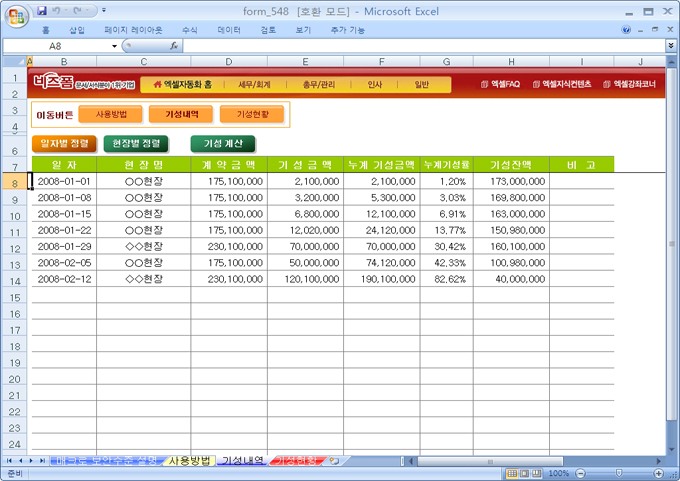Click the Office button logo
This screenshot has height=481, width=680.
pyautogui.click(x=14, y=15)
